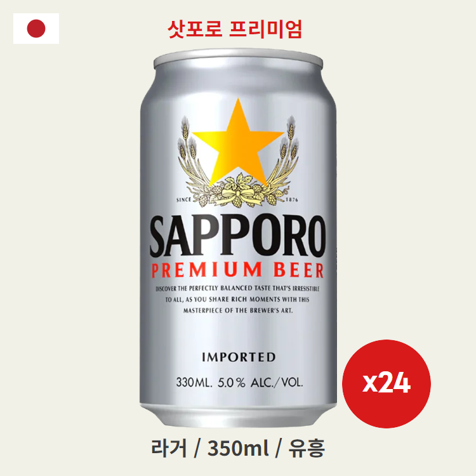Click the 330ML. 5.0% ALC./VOL. text
The width and height of the screenshot is (476, 476).
coord(239,383)
